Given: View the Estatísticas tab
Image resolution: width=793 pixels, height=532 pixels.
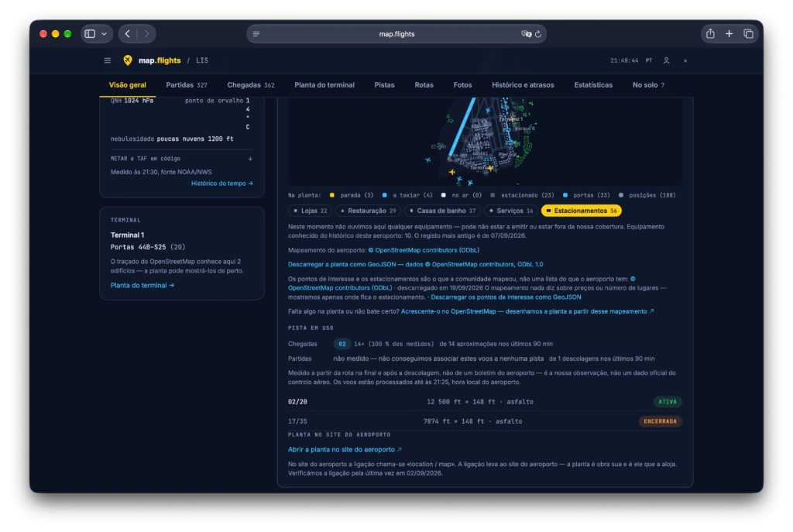Looking at the screenshot, I should (x=593, y=85).
